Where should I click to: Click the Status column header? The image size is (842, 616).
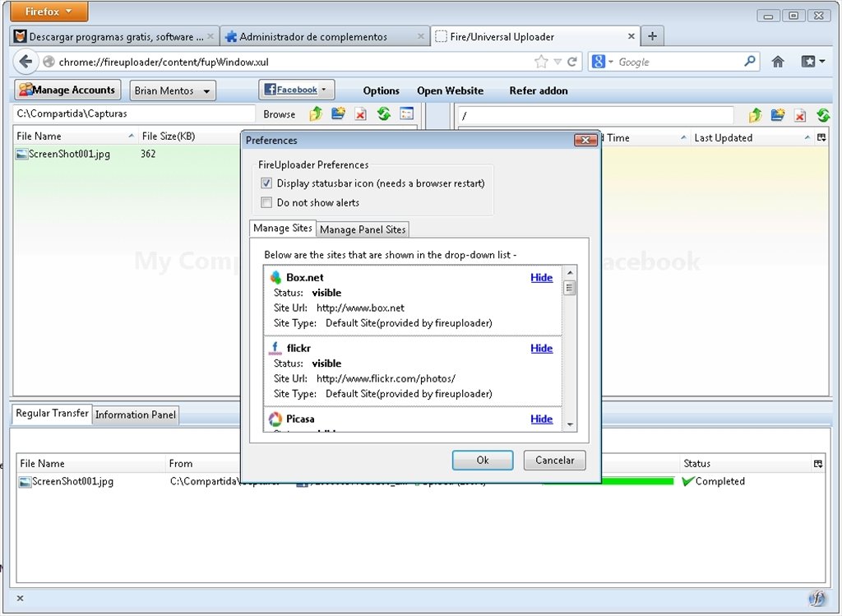click(745, 464)
